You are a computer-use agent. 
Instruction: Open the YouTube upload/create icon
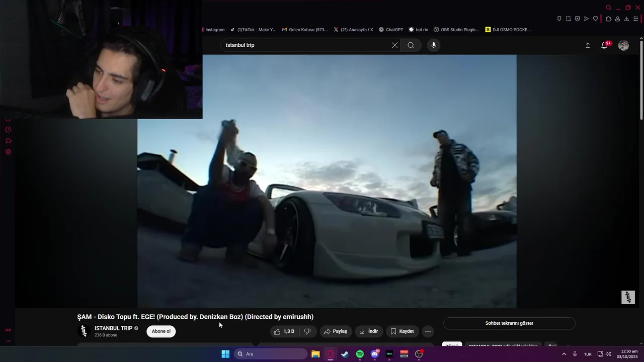coord(588,45)
